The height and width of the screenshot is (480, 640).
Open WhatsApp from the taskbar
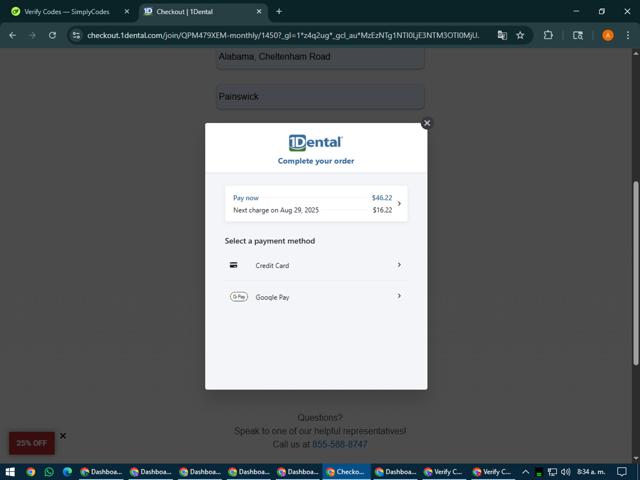coord(49,472)
